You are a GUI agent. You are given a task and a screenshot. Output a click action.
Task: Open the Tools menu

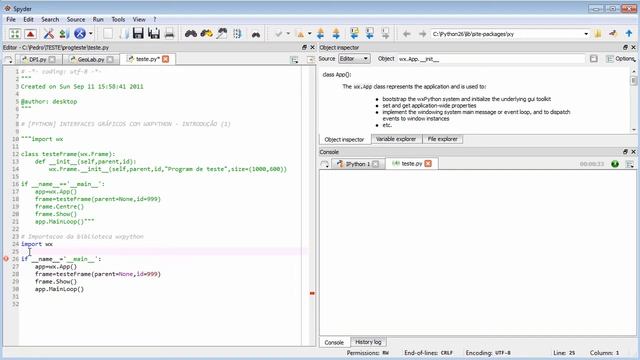[x=118, y=19]
